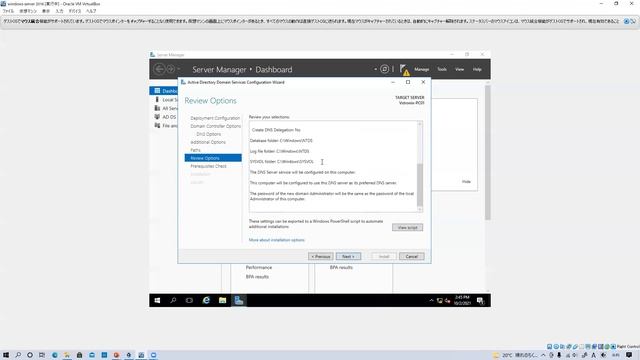Click the Hide link on dashboard tile
Image resolution: width=640 pixels, height=360 pixels.
click(x=466, y=182)
